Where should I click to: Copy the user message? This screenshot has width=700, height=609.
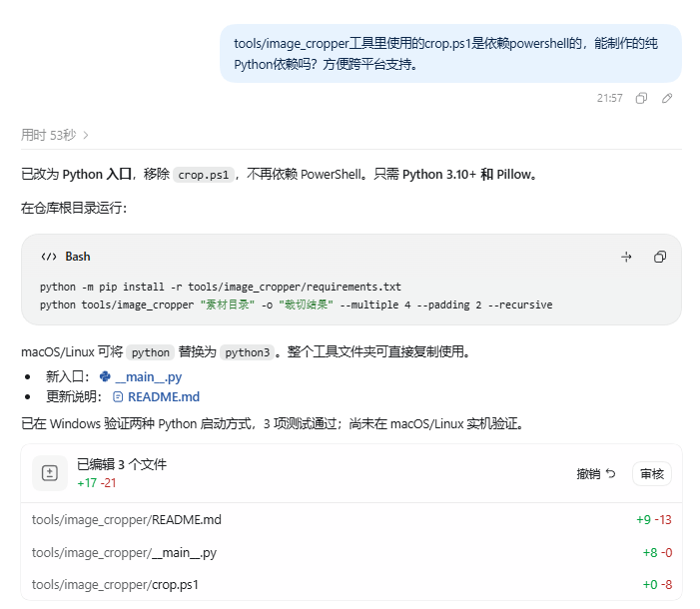[x=641, y=98]
